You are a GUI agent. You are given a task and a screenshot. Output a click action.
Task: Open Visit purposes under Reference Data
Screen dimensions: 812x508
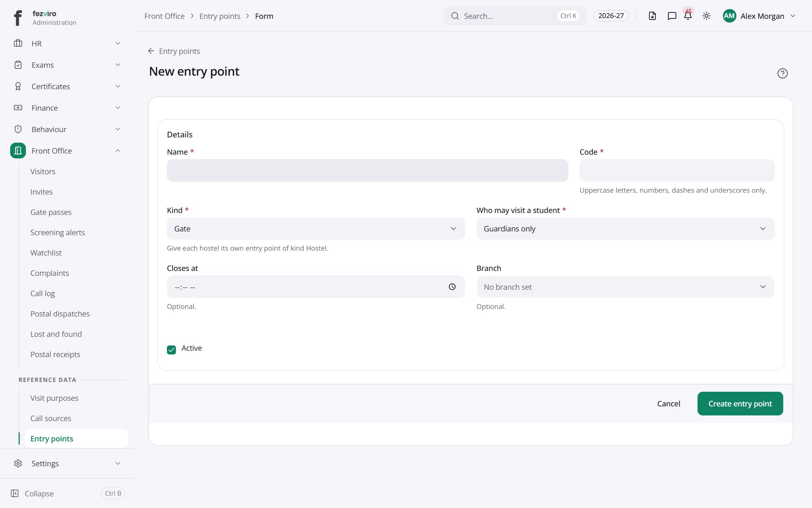(54, 398)
